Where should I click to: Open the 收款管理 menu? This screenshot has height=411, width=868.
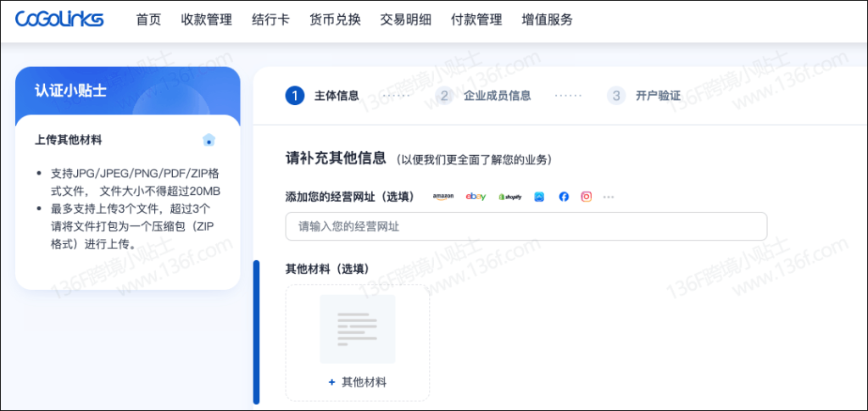(207, 19)
